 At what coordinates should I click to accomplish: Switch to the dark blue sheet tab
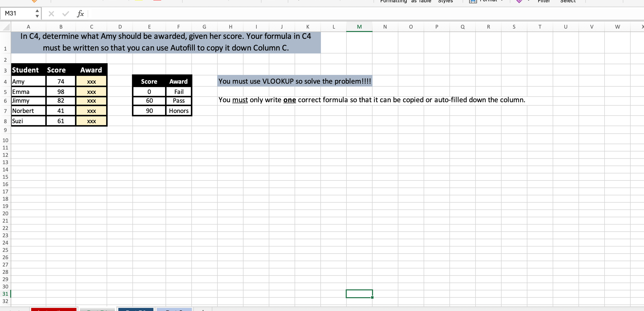pos(136,310)
